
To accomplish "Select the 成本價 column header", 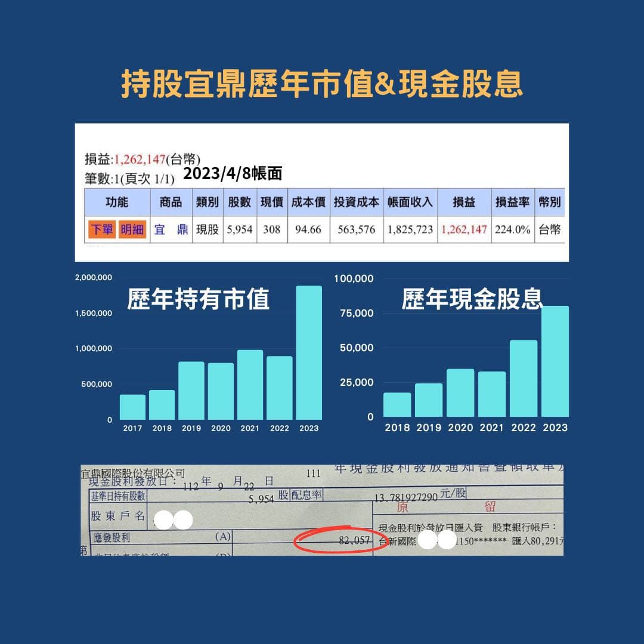I will (308, 202).
